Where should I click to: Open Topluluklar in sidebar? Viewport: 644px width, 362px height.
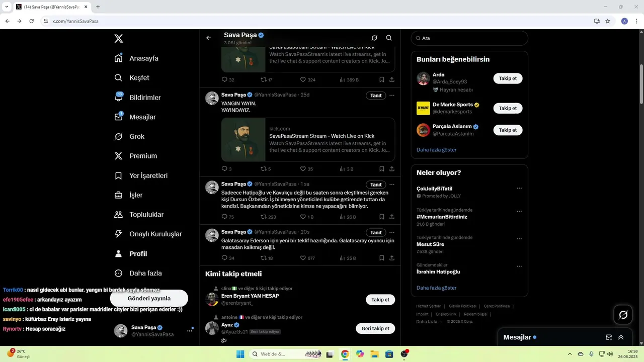(139, 215)
